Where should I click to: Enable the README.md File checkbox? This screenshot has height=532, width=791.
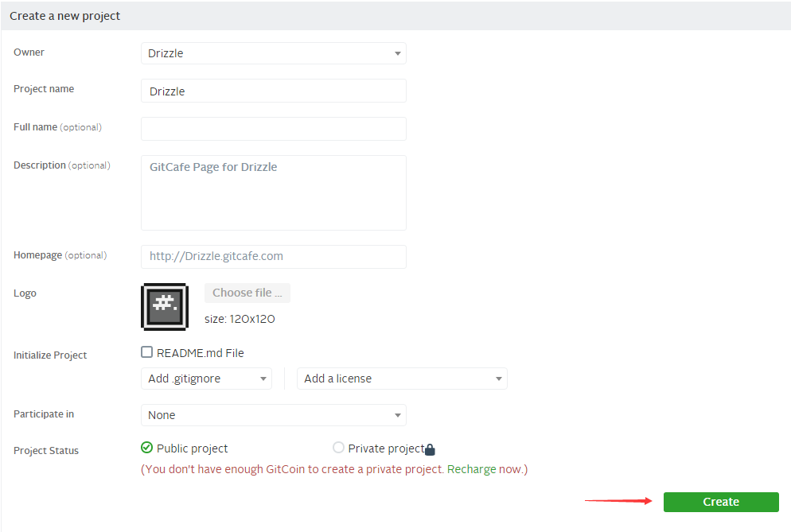pos(147,352)
